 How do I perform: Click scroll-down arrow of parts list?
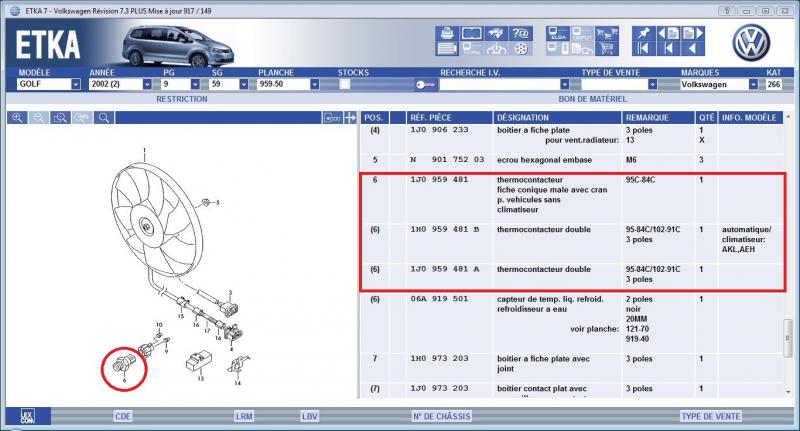789,392
